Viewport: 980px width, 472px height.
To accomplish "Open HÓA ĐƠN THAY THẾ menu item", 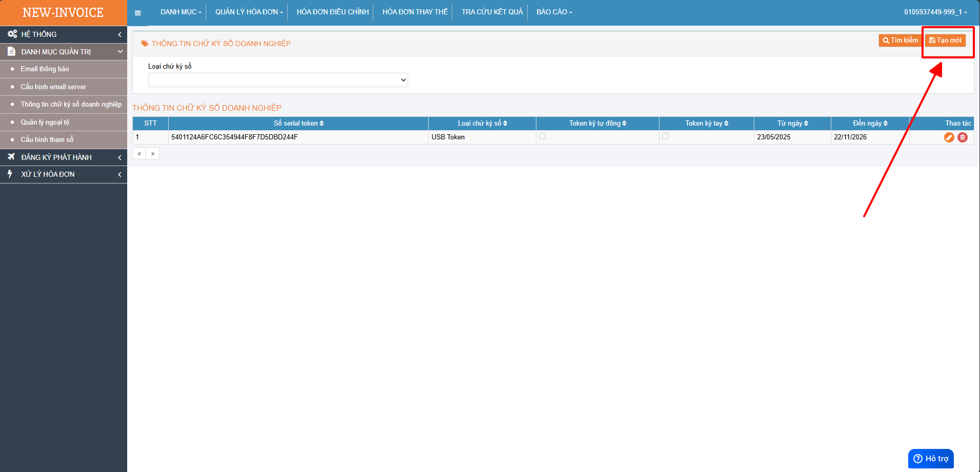I will (415, 12).
